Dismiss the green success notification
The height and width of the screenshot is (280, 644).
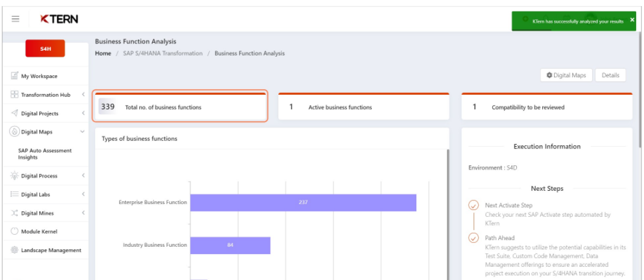click(x=632, y=20)
